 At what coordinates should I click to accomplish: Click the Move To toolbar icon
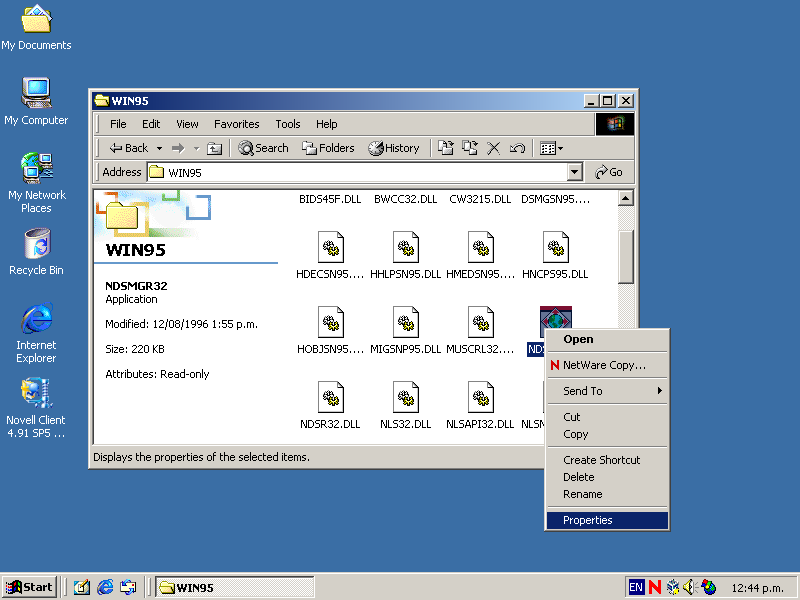coord(446,148)
